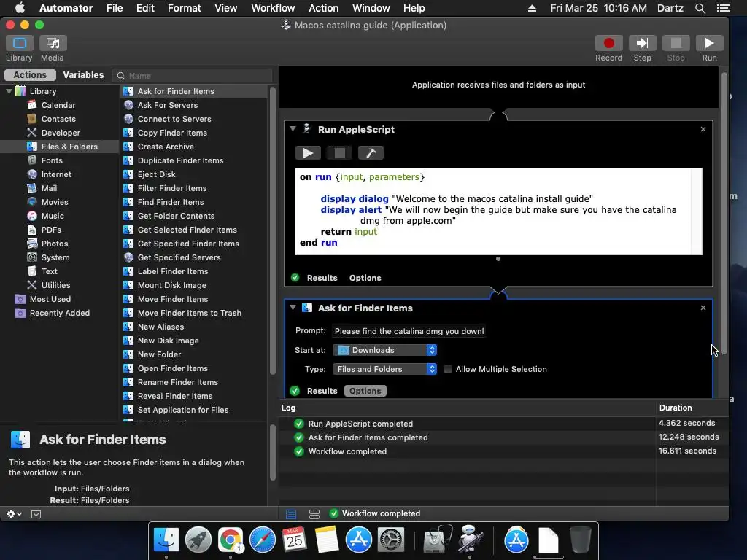Image resolution: width=747 pixels, height=560 pixels.
Task: Open the Action menu
Action: click(323, 8)
